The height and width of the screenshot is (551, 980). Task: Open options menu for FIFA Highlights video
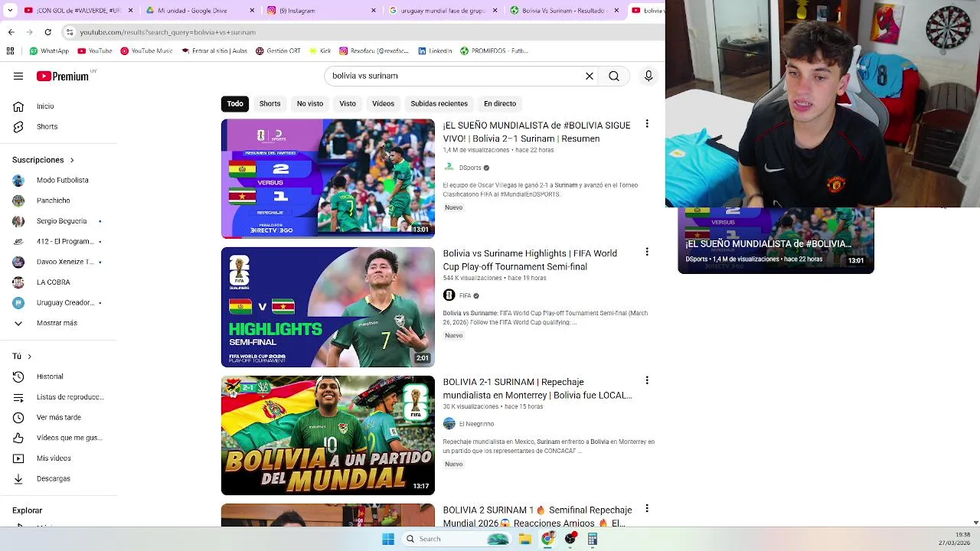(x=647, y=252)
